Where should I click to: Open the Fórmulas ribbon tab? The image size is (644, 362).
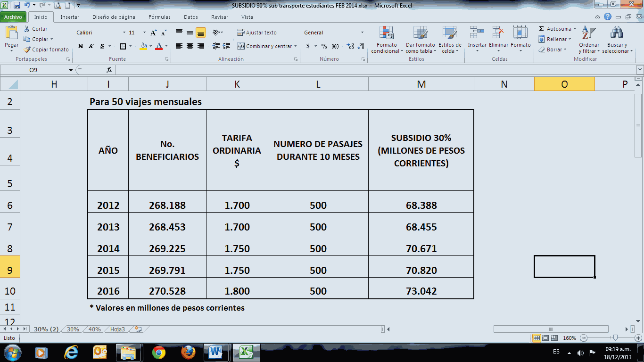(159, 17)
